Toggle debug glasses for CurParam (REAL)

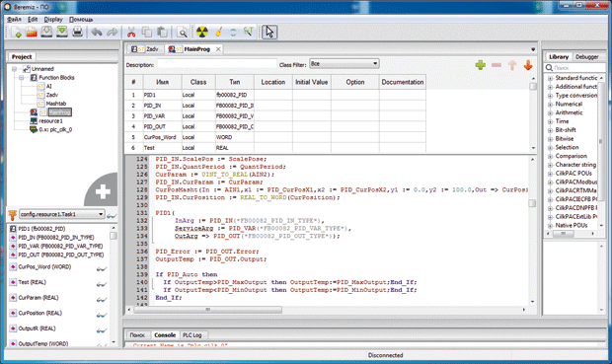tap(102, 299)
